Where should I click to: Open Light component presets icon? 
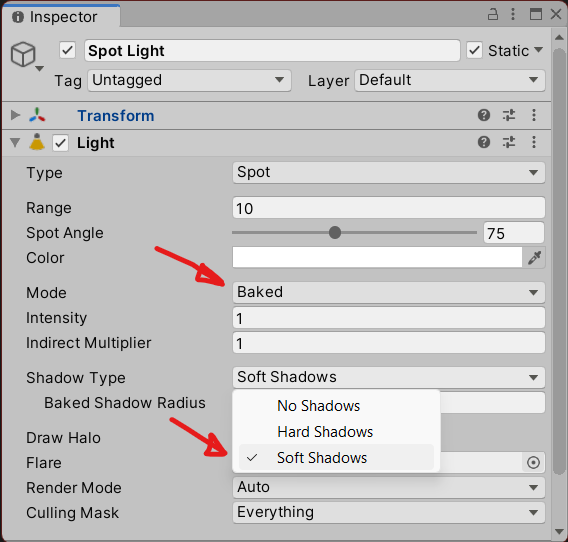pyautogui.click(x=509, y=142)
